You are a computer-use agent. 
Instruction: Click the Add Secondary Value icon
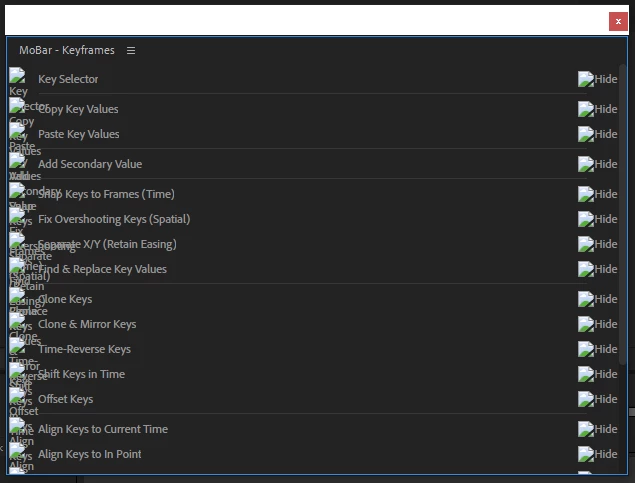tap(17, 160)
